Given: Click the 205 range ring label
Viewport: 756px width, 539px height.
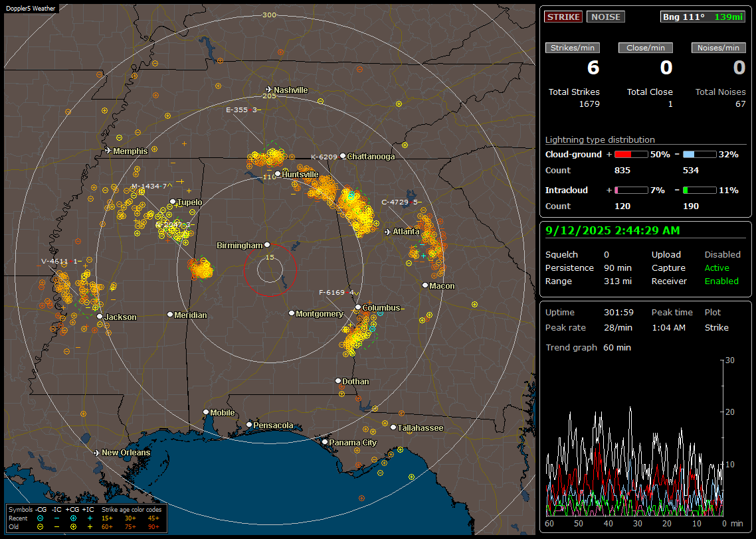Looking at the screenshot, I should click(269, 96).
